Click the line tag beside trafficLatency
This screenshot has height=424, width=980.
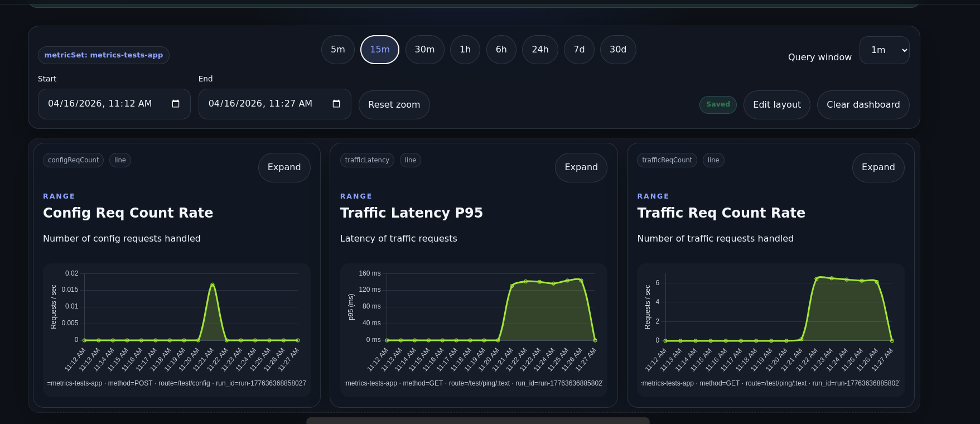(411, 160)
